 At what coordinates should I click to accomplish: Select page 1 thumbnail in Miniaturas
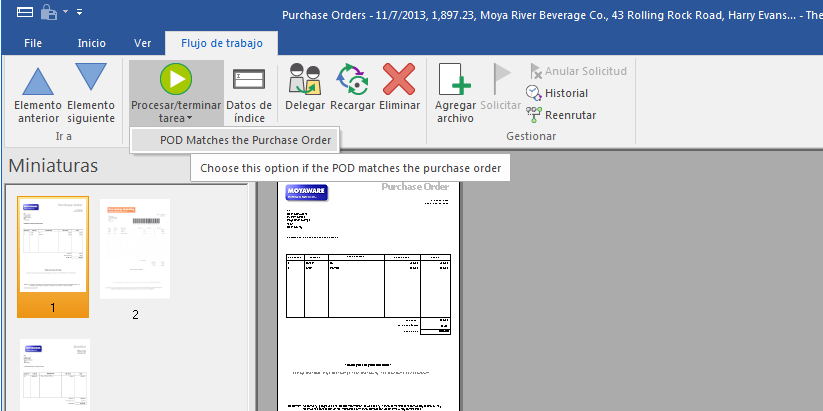point(52,257)
